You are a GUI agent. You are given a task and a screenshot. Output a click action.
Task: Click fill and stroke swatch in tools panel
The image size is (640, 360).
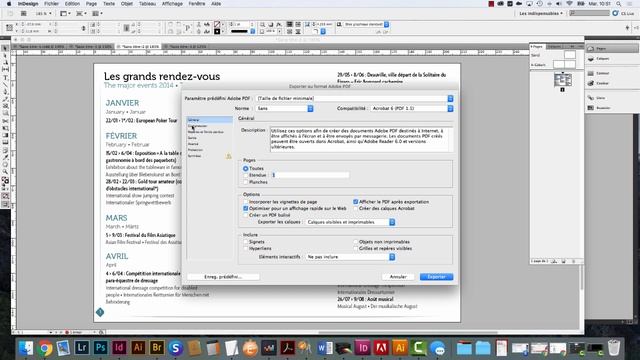coord(5,181)
